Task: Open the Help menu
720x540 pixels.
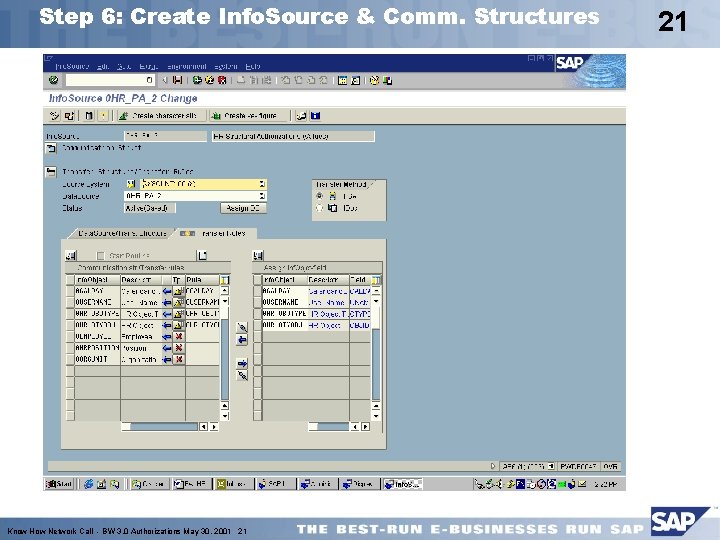Action: click(253, 67)
